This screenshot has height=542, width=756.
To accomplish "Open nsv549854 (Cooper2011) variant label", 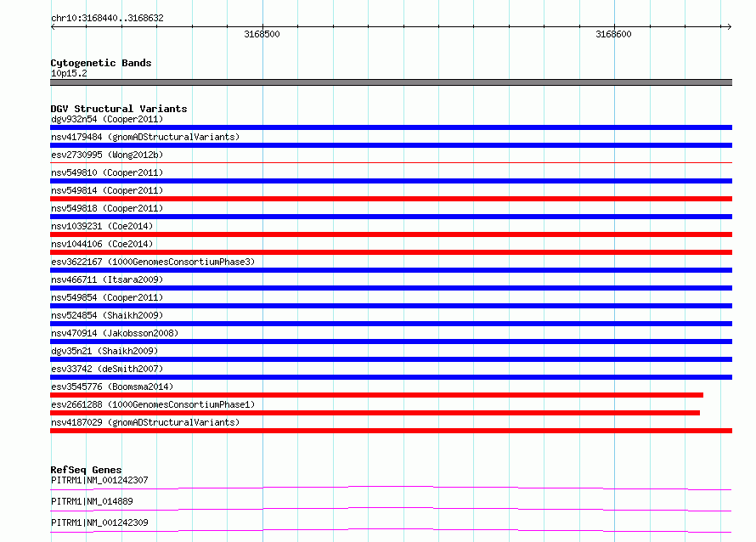I will [107, 297].
